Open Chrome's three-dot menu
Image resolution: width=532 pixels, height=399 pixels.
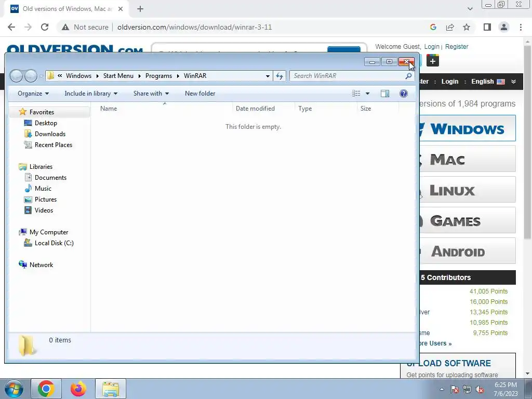521,27
